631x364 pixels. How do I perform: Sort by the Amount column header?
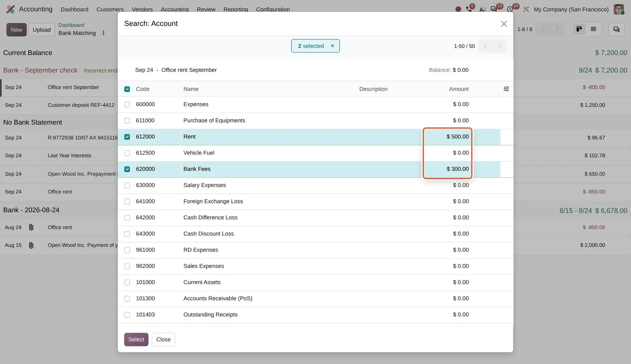(x=459, y=89)
